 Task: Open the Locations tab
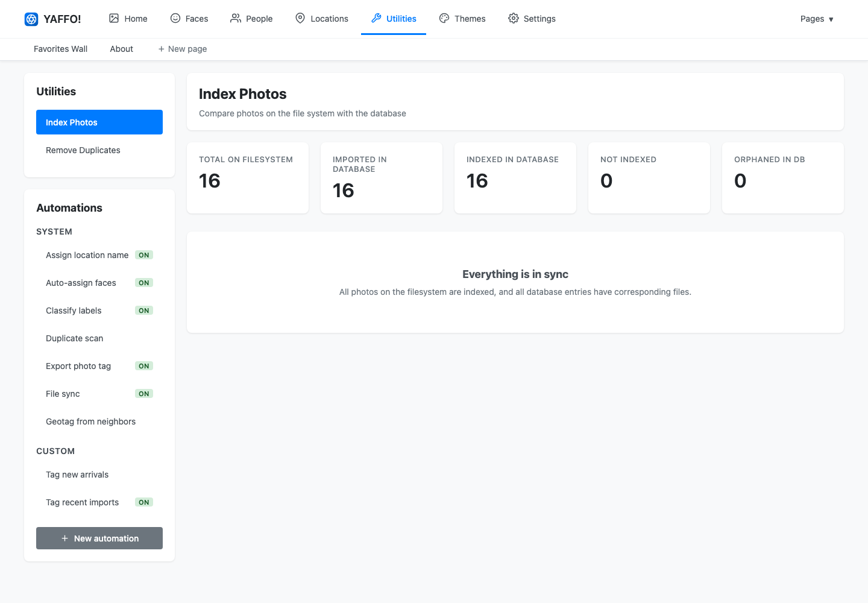click(321, 19)
